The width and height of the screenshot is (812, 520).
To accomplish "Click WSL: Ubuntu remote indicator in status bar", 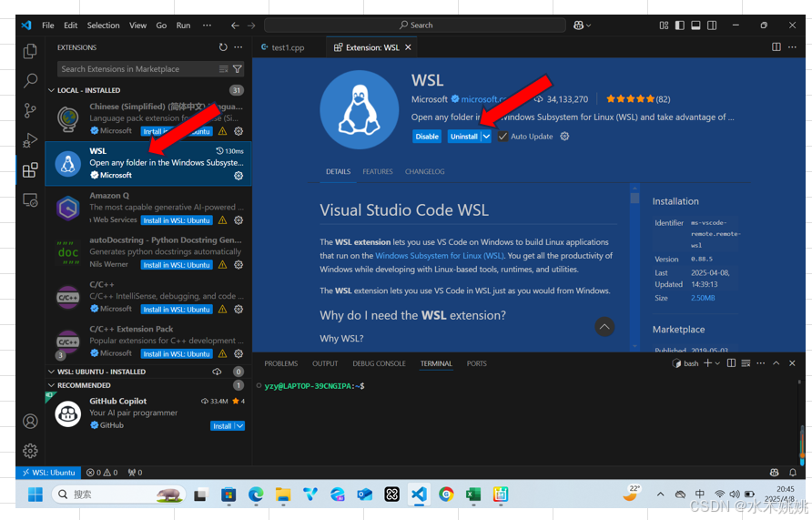I will click(x=48, y=473).
